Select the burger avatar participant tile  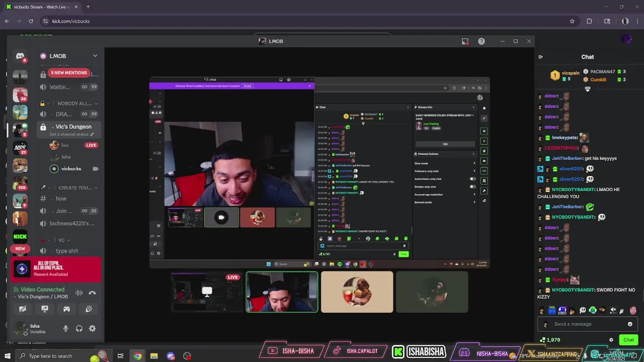point(357,292)
